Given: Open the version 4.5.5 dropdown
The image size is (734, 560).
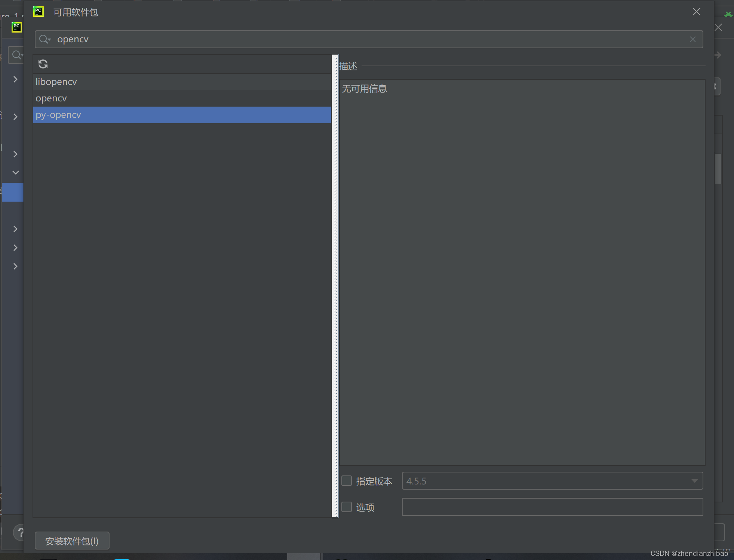Looking at the screenshot, I should pos(694,481).
